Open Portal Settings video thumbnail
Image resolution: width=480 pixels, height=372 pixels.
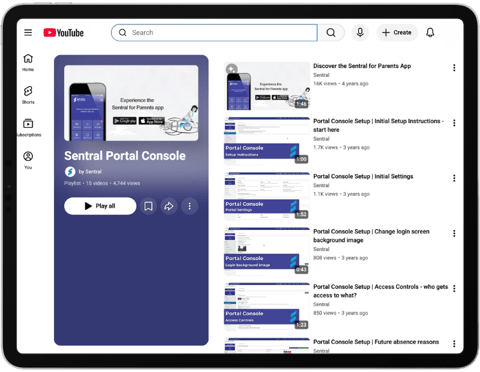pyautogui.click(x=267, y=196)
